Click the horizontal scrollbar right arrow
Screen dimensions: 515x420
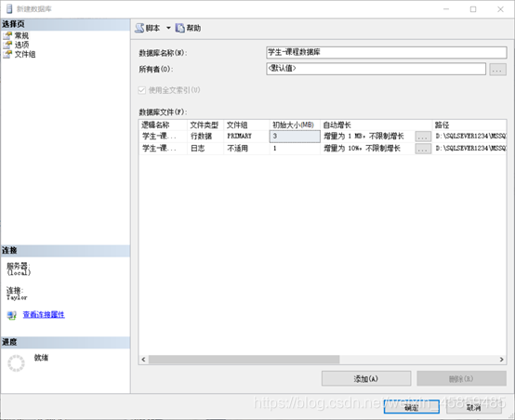point(502,360)
